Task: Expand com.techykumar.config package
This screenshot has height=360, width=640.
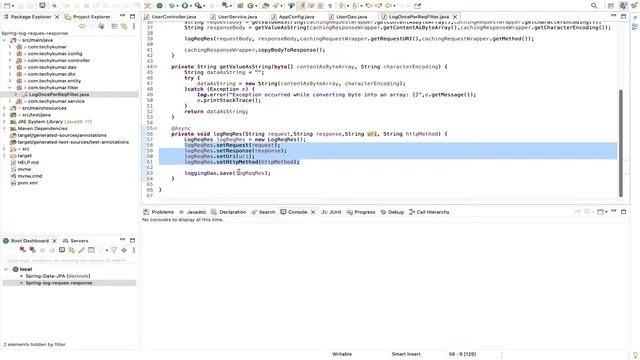Action: [x=10, y=53]
